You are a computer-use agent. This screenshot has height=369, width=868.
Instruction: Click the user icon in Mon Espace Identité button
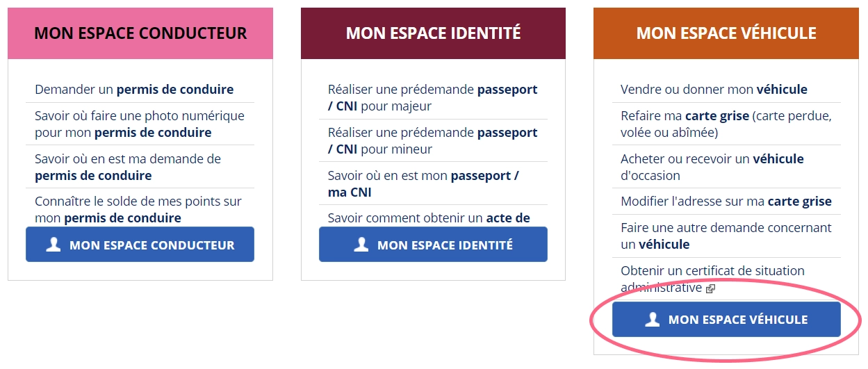(361, 245)
